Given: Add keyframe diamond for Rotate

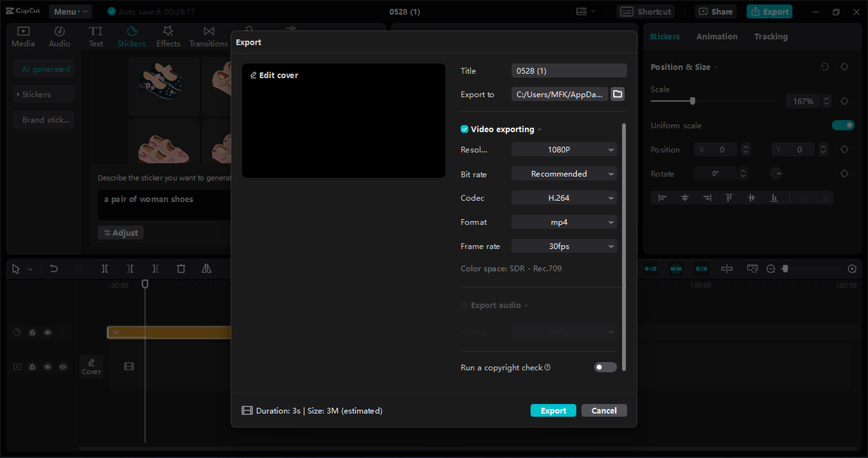Looking at the screenshot, I should (844, 174).
